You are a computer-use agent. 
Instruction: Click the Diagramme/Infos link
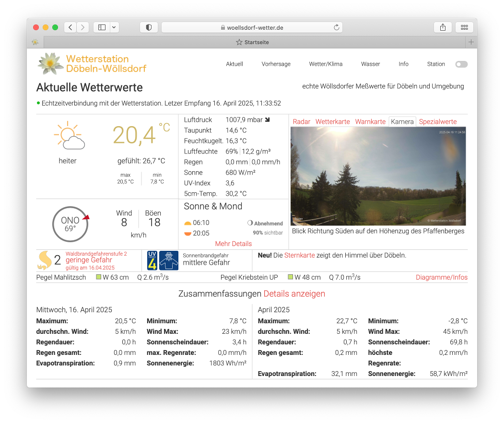click(442, 277)
